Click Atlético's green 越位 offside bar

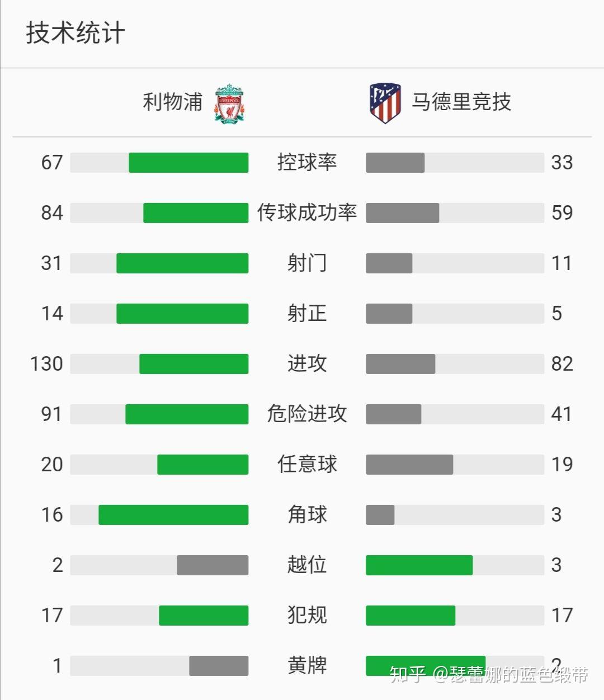[419, 565]
